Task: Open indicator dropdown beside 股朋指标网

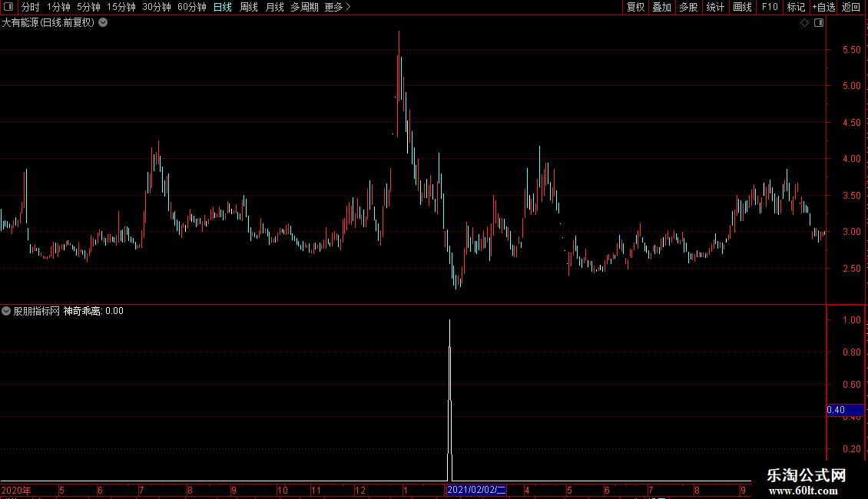Action: point(6,311)
